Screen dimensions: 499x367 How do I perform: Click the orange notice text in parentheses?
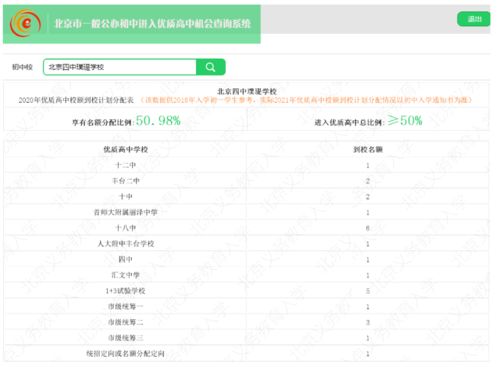point(306,100)
